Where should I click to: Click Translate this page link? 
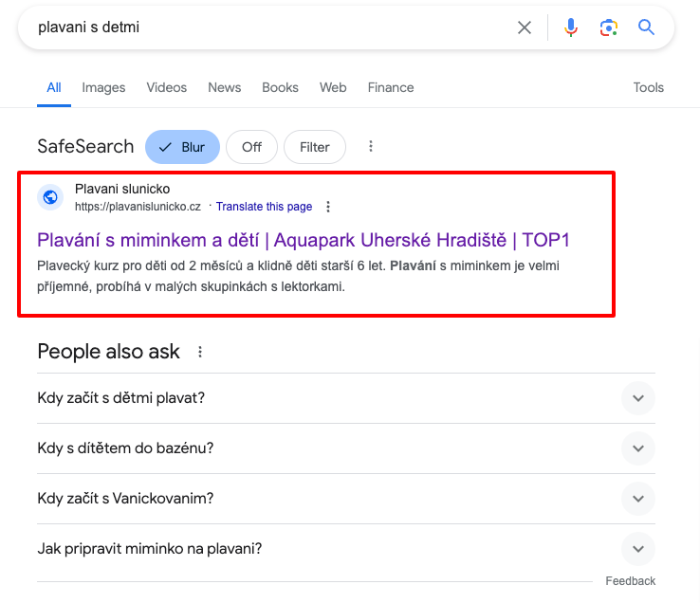pyautogui.click(x=264, y=207)
